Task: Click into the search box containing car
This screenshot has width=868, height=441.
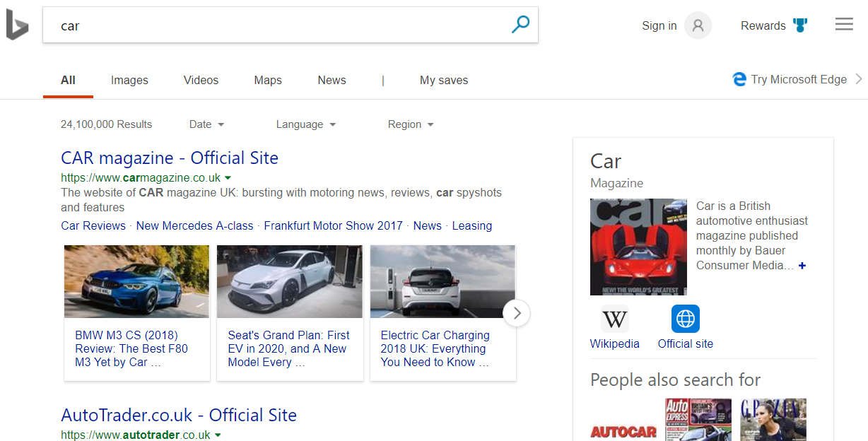Action: pos(276,25)
